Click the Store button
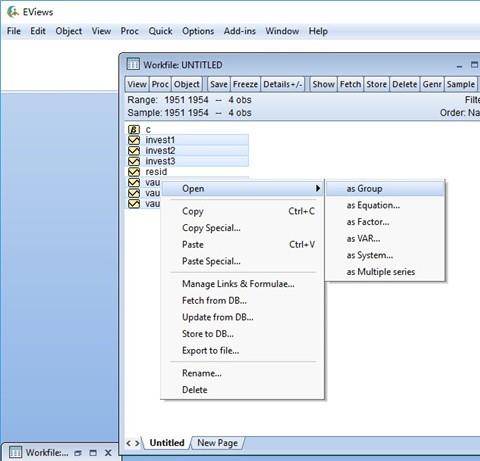The image size is (480, 461). 377,84
